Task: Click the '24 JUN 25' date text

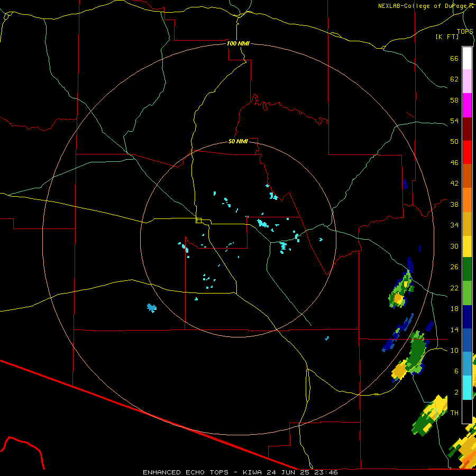Action: (289, 472)
